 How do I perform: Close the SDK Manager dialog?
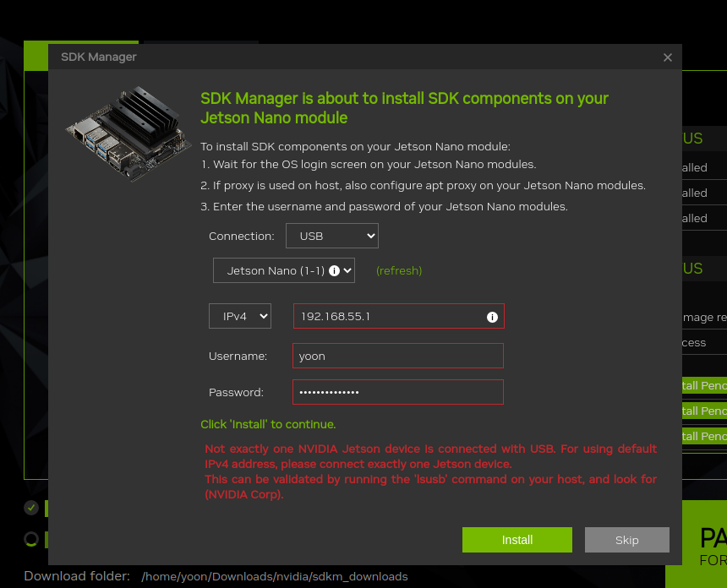(x=668, y=57)
